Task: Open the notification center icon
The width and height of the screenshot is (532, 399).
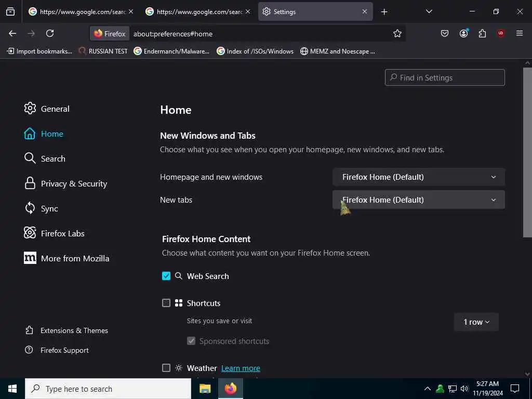Action: coord(515,389)
